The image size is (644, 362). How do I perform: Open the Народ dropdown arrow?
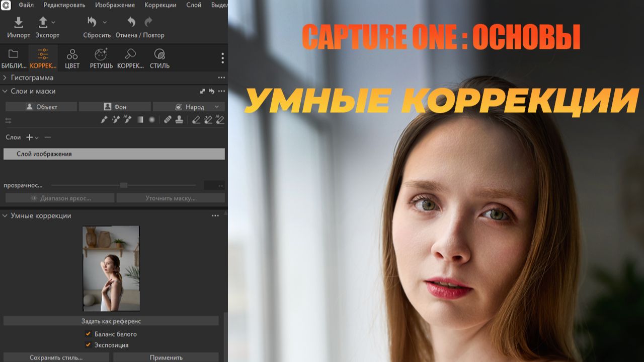[217, 107]
